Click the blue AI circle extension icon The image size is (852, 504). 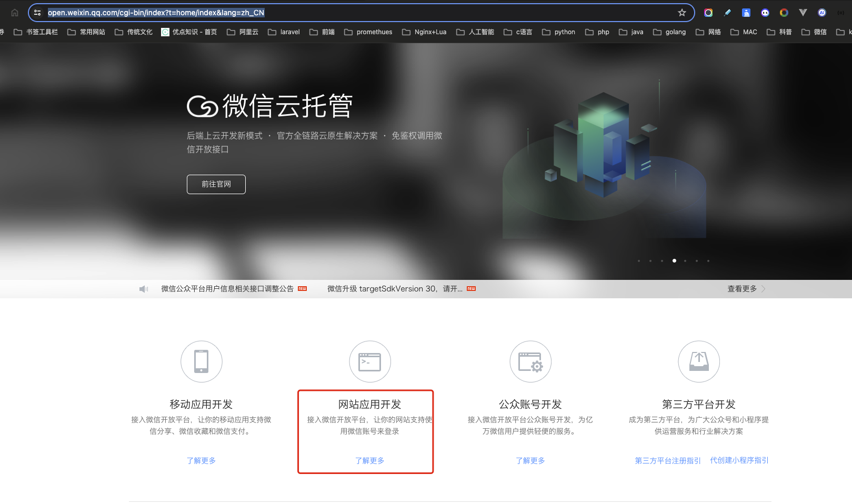coord(822,13)
